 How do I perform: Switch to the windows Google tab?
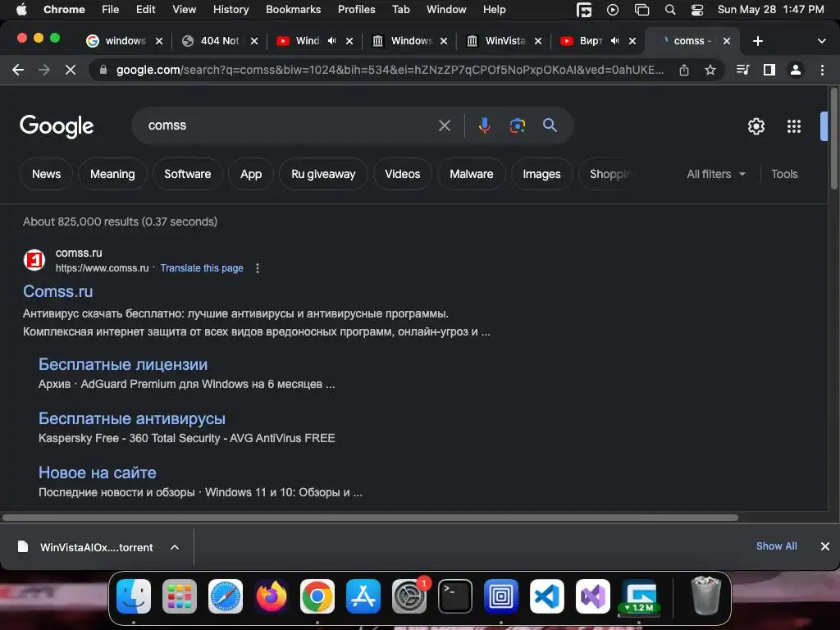click(x=125, y=41)
